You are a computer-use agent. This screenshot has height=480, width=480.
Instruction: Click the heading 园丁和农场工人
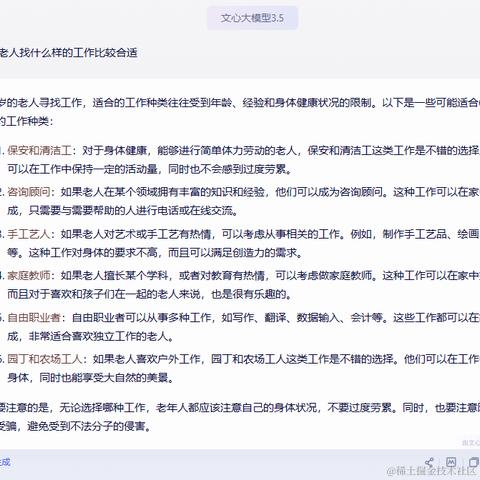coord(45,359)
